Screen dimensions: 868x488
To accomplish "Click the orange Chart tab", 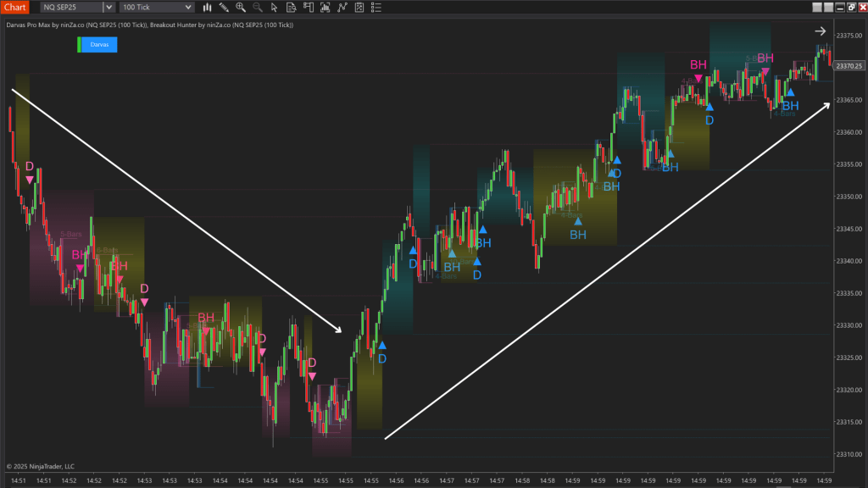I will point(15,8).
